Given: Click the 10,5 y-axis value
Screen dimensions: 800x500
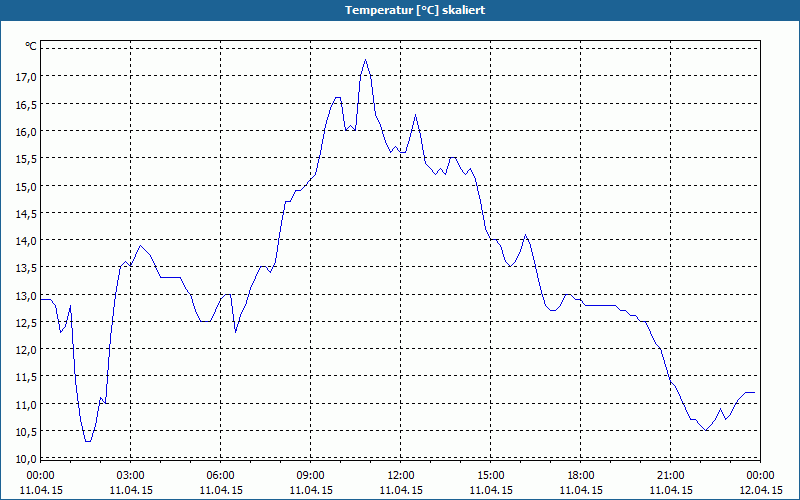Looking at the screenshot, I should tap(27, 432).
